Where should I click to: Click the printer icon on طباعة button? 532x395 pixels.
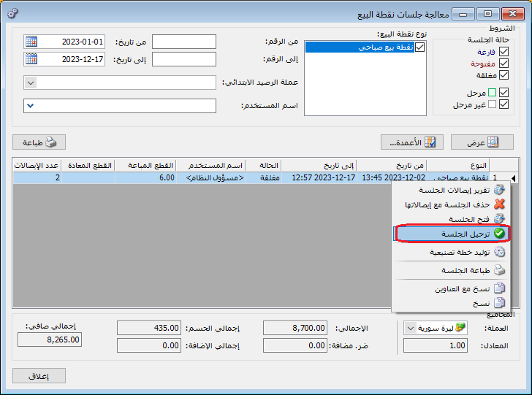coord(50,142)
